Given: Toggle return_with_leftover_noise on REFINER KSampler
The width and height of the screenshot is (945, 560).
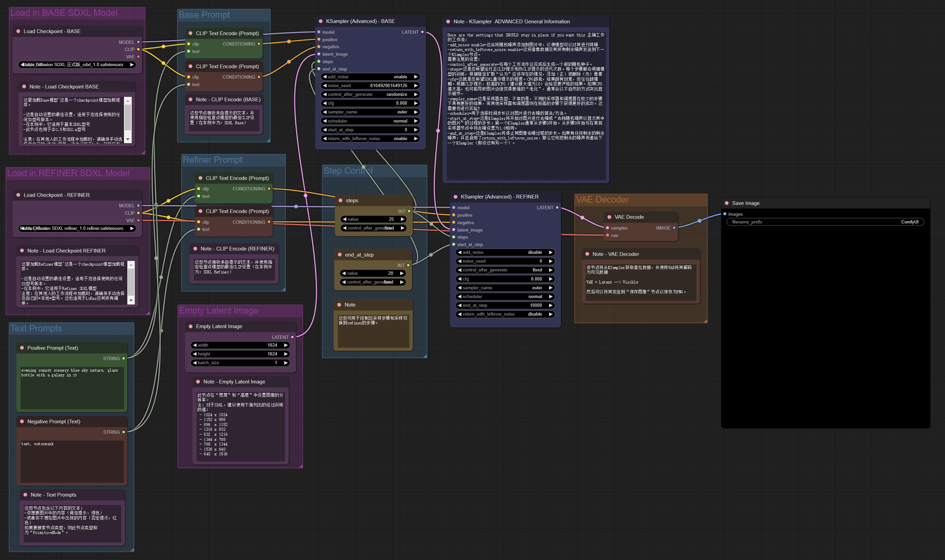Looking at the screenshot, I should 505,314.
